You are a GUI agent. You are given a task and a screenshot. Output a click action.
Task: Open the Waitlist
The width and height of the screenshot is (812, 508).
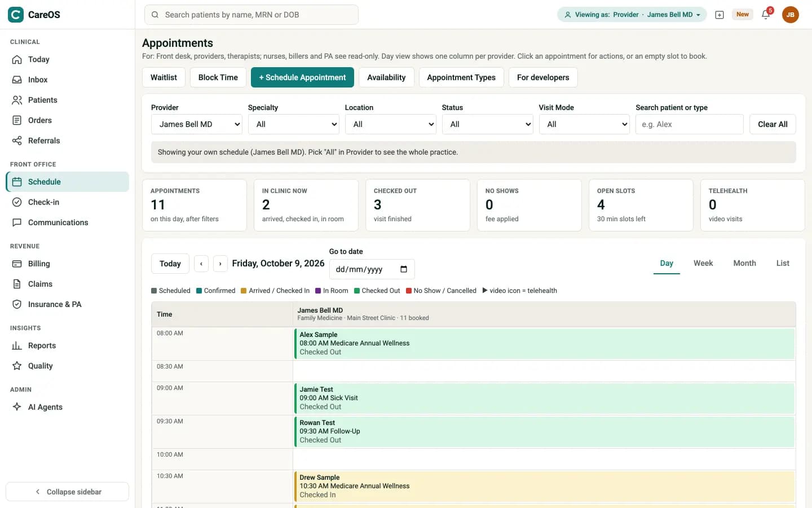click(164, 77)
